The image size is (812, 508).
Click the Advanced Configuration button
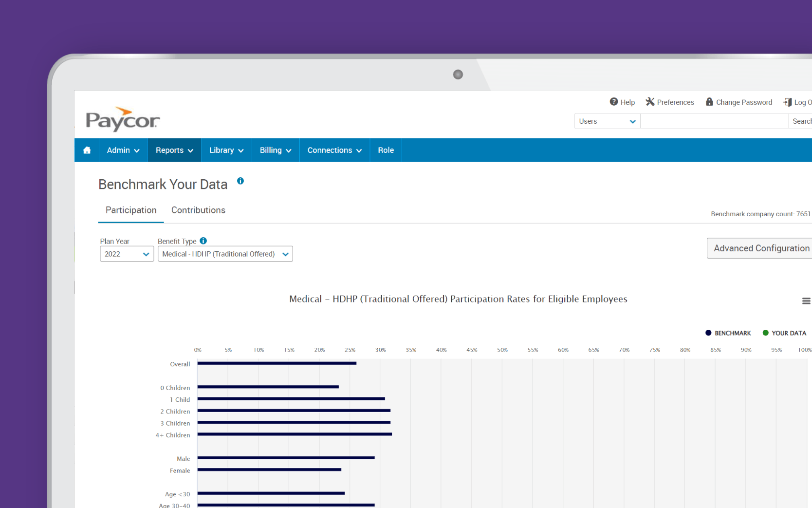tap(759, 248)
